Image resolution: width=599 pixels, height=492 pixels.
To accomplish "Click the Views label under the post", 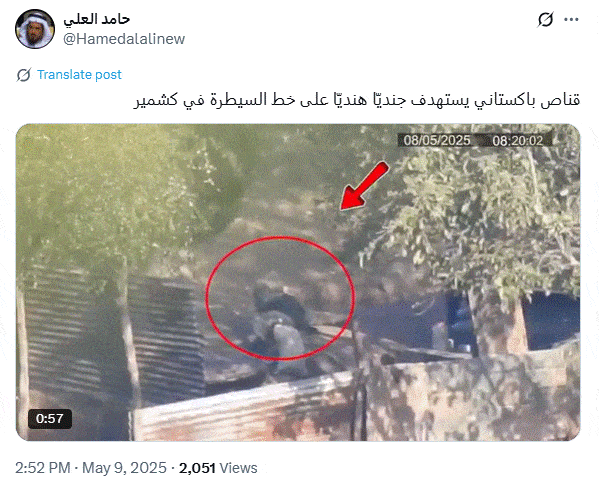I will coord(238,468).
